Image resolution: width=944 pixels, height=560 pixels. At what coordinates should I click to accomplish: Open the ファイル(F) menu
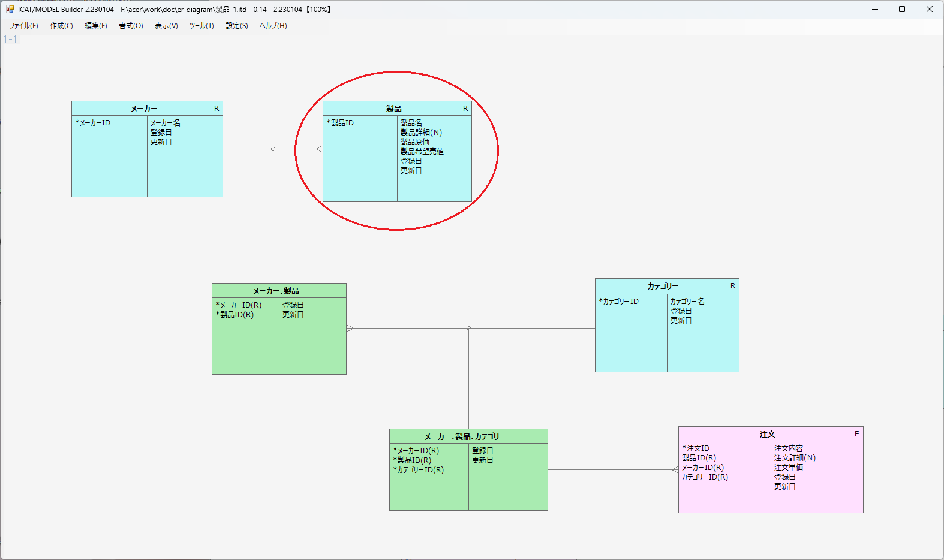pyautogui.click(x=23, y=26)
